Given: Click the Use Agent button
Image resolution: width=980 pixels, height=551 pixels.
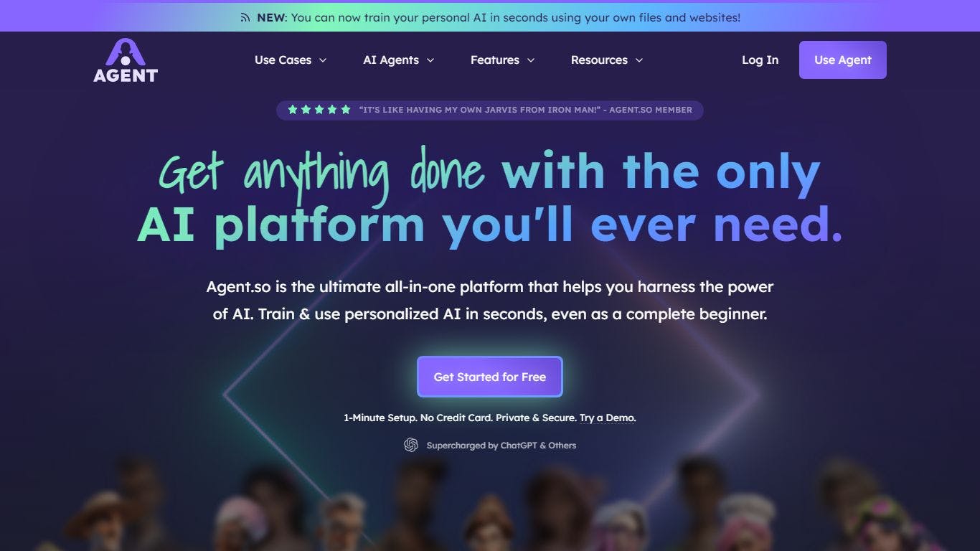Looking at the screenshot, I should click(843, 60).
